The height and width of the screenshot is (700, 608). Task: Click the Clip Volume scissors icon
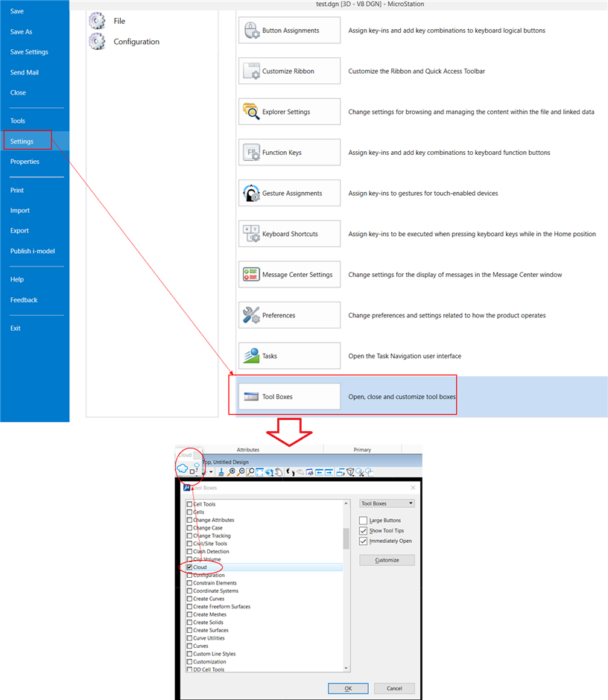point(360,472)
